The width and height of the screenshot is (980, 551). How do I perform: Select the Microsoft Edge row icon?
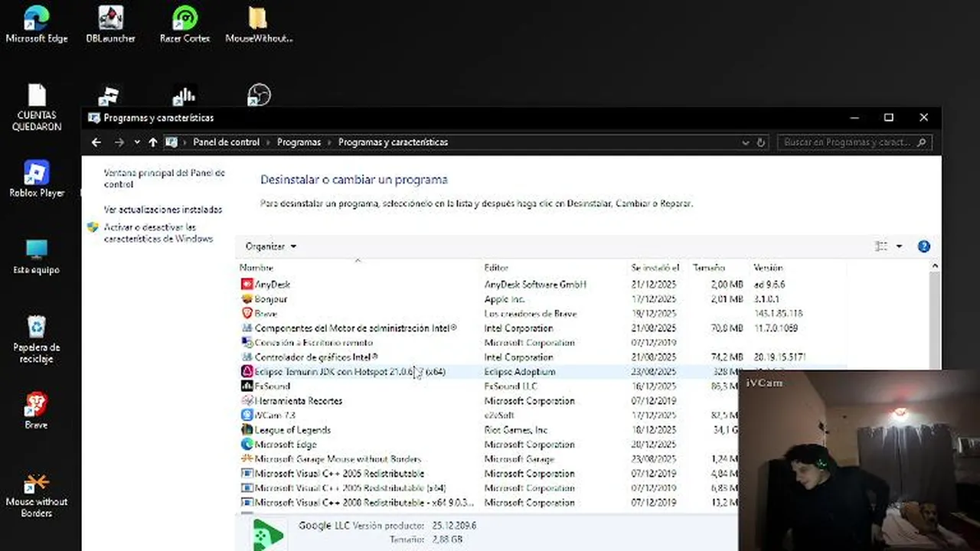[247, 444]
